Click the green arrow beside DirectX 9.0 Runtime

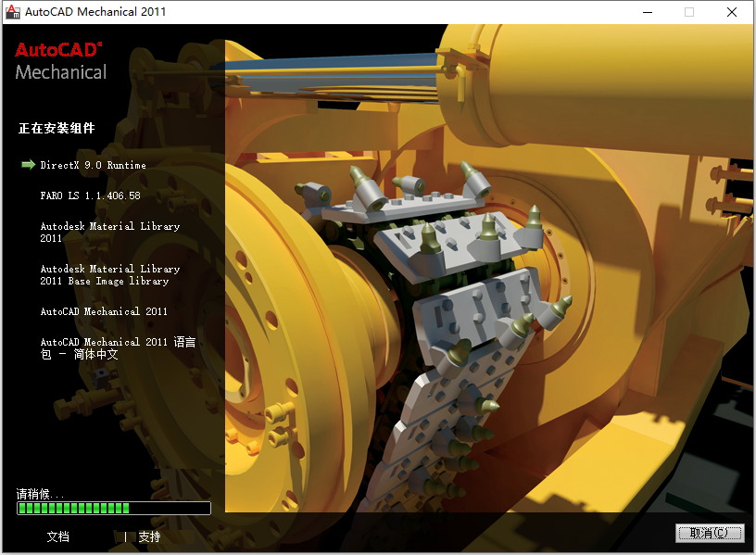[x=29, y=165]
